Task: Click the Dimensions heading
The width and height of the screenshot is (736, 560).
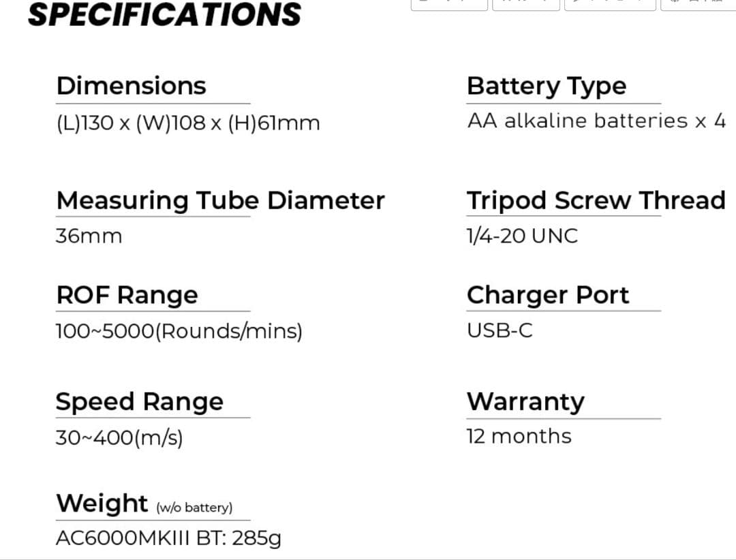Action: [x=131, y=86]
